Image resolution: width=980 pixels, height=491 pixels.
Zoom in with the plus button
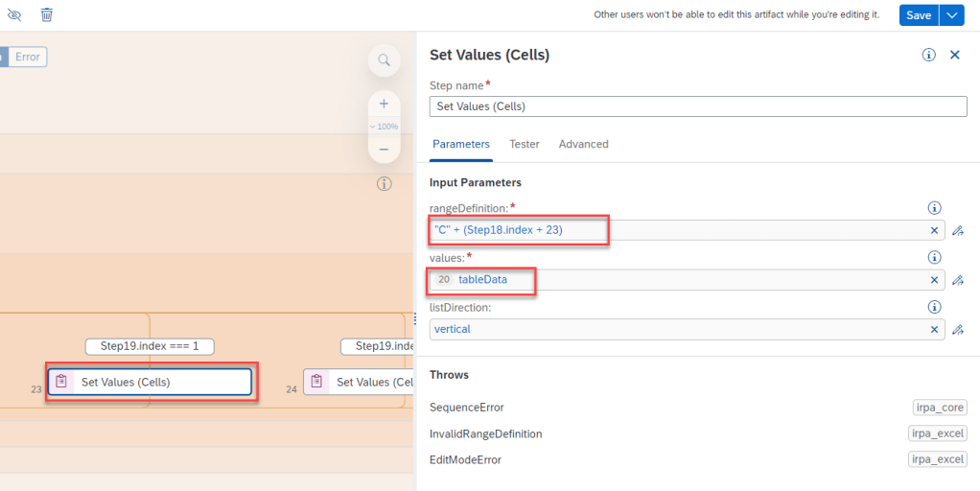(384, 104)
